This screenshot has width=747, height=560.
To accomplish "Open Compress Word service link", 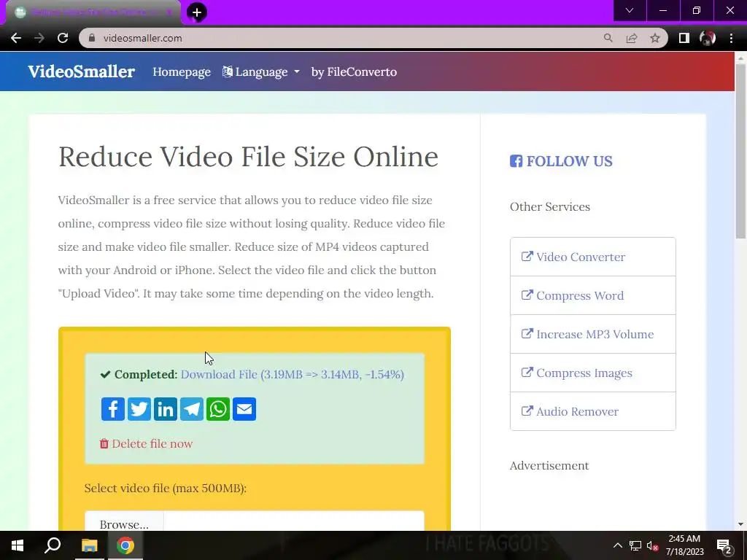I will click(x=592, y=295).
